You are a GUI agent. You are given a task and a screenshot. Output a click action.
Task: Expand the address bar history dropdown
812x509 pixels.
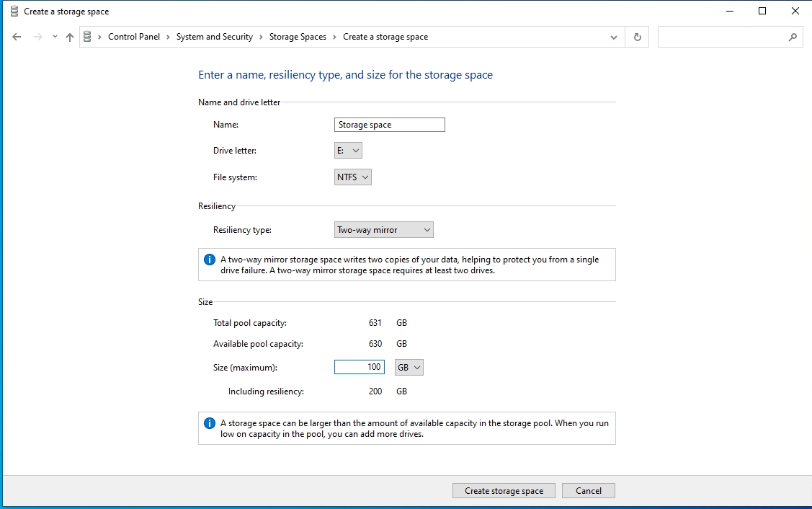pos(613,37)
